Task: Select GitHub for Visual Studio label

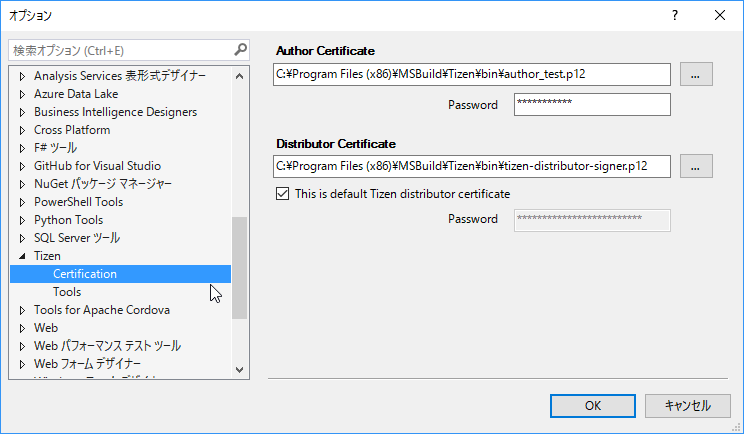Action: click(97, 166)
